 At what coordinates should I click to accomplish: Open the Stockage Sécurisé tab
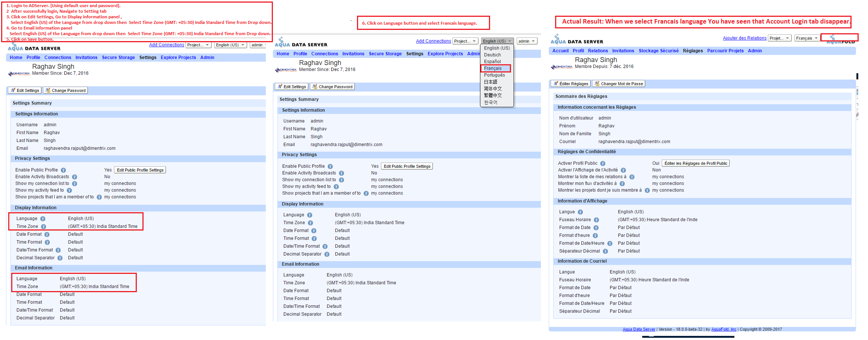point(659,51)
